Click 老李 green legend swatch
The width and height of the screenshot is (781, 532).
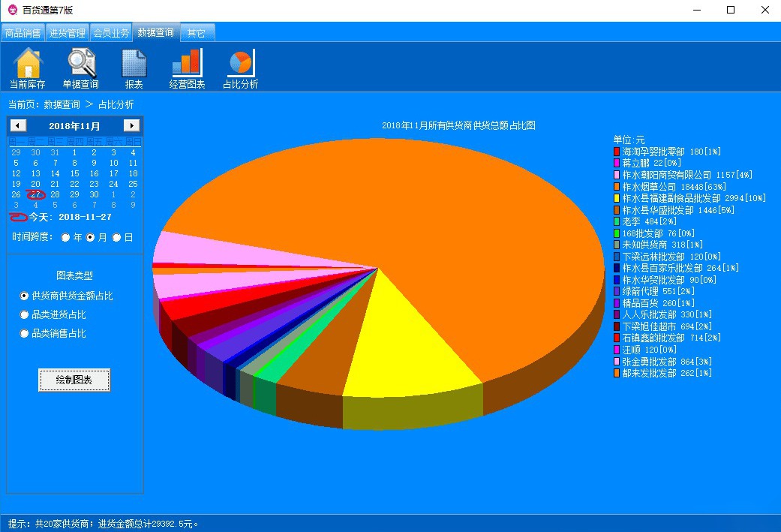click(x=617, y=221)
